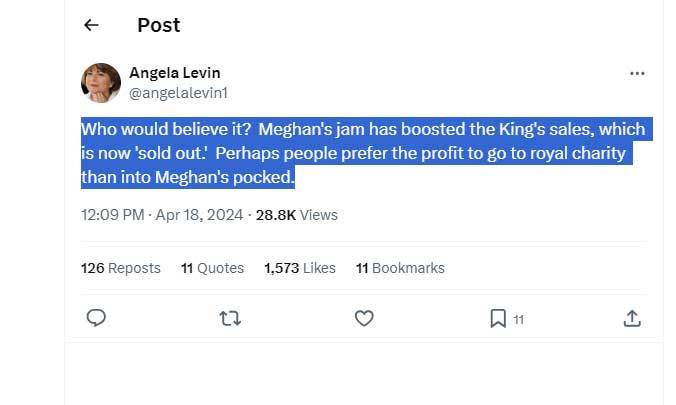Viewport: 676px width, 405px height.
Task: View the 126 Reposts list
Action: coord(120,268)
